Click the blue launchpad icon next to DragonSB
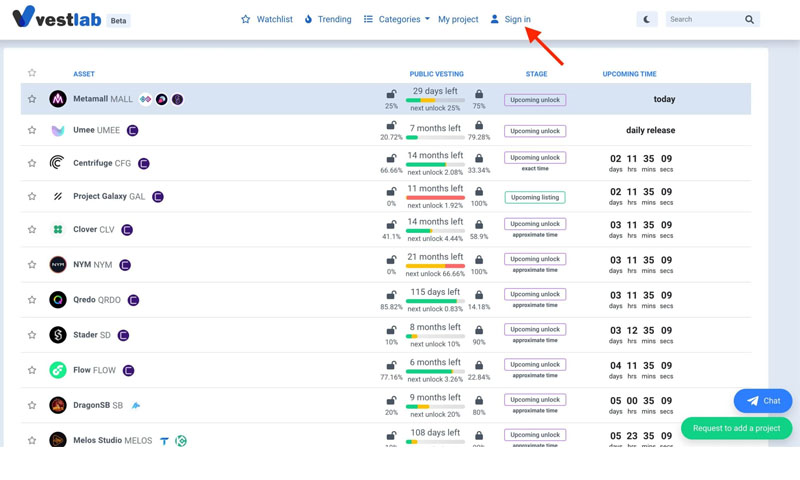 pyautogui.click(x=136, y=406)
